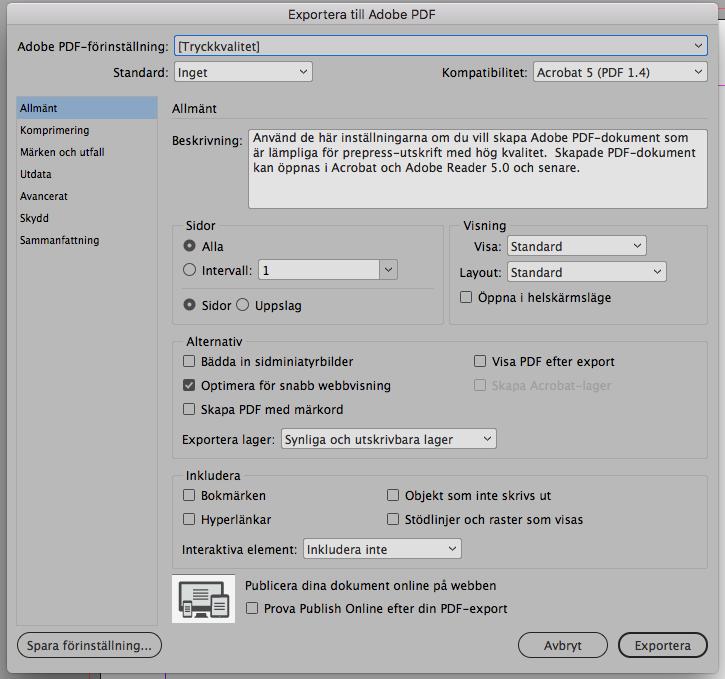Uncheck Optimera för snabb webbvisning
Viewport: 725px width, 679px height.
tap(189, 385)
